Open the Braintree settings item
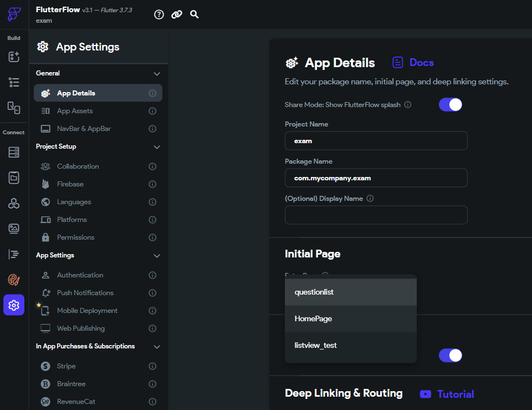Image resolution: width=532 pixels, height=410 pixels. point(98,384)
